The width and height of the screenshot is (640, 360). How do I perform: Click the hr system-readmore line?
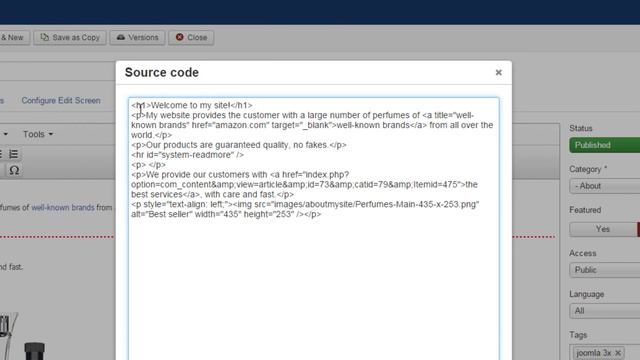tap(187, 155)
